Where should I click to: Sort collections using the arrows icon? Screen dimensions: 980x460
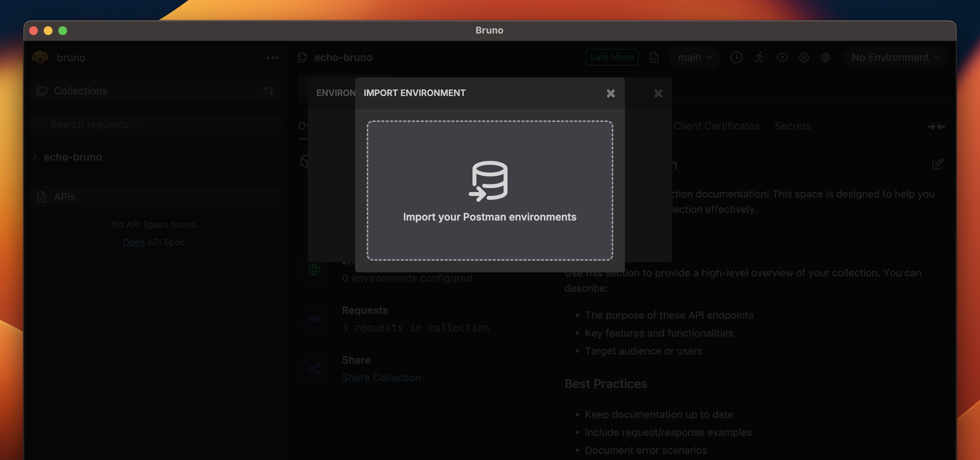pyautogui.click(x=269, y=91)
